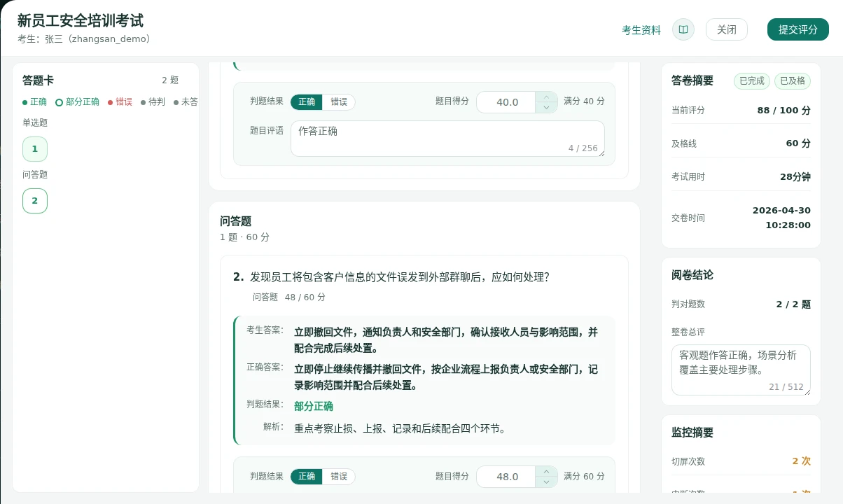
Task: Open the 考生资料 link
Action: point(641,30)
